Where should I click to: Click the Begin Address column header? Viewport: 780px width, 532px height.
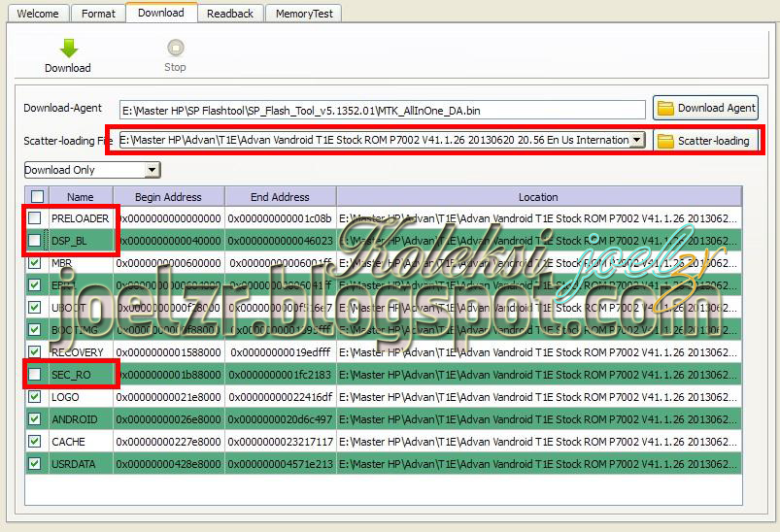coord(169,197)
